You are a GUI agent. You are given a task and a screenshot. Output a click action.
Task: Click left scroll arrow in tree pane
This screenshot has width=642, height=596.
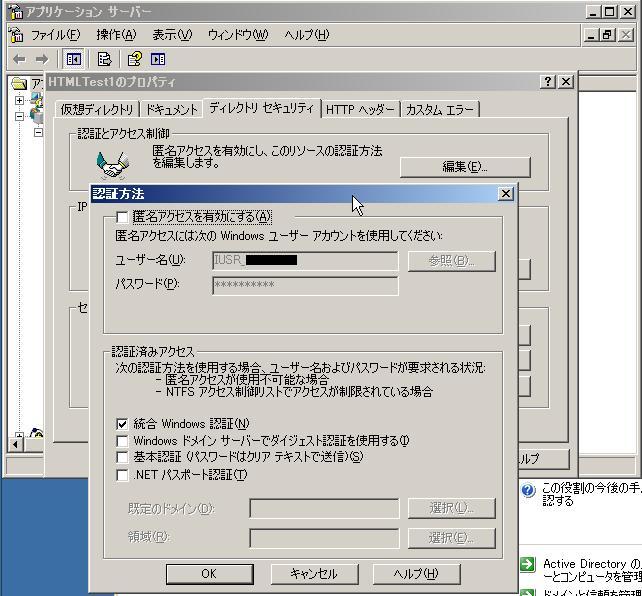point(16,445)
